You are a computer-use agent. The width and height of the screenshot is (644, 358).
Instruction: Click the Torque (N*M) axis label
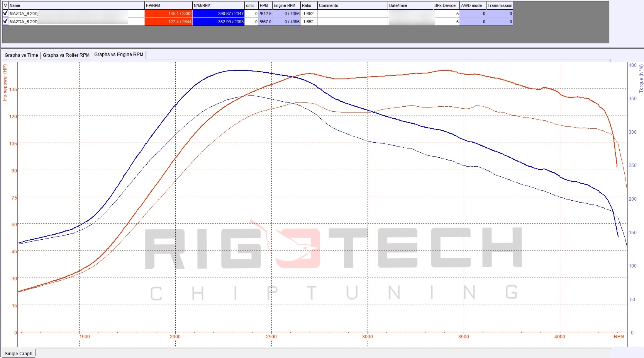coord(641,78)
